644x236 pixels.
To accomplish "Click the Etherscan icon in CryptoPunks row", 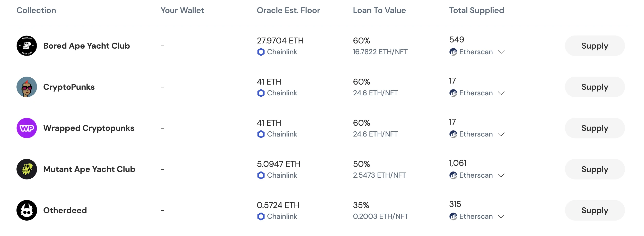I will [x=453, y=93].
